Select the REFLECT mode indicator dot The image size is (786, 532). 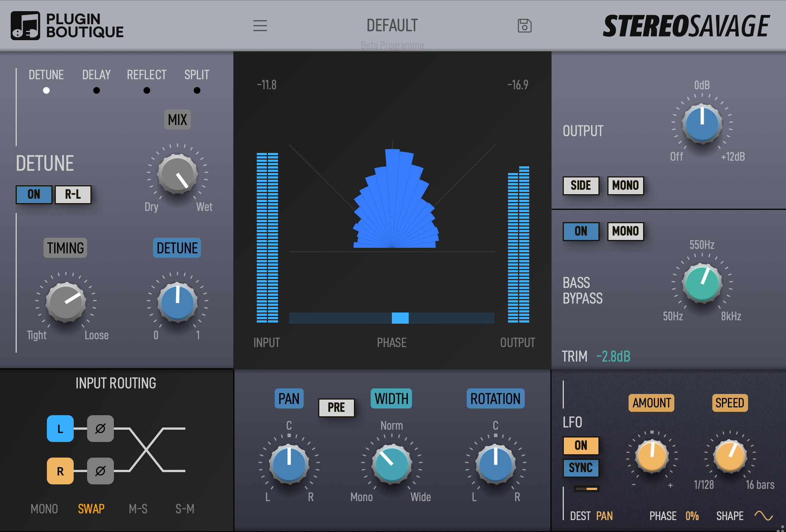tap(147, 90)
